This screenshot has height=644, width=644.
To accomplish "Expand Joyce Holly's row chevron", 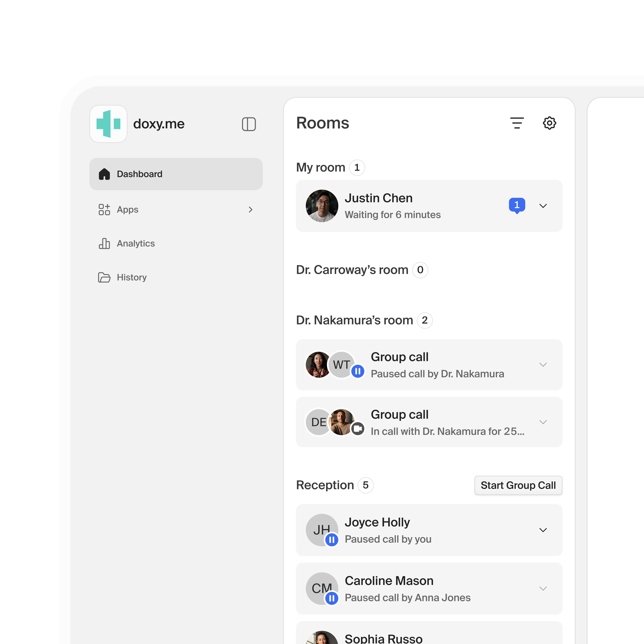I will [543, 530].
